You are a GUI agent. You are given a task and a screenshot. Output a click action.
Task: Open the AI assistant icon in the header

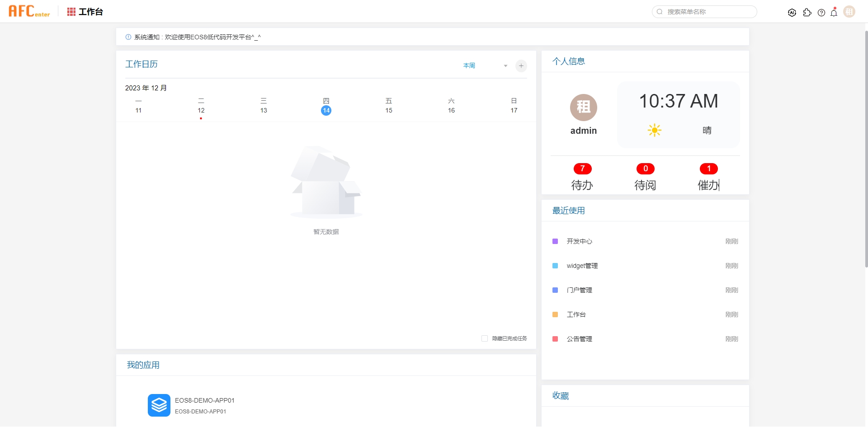point(793,12)
